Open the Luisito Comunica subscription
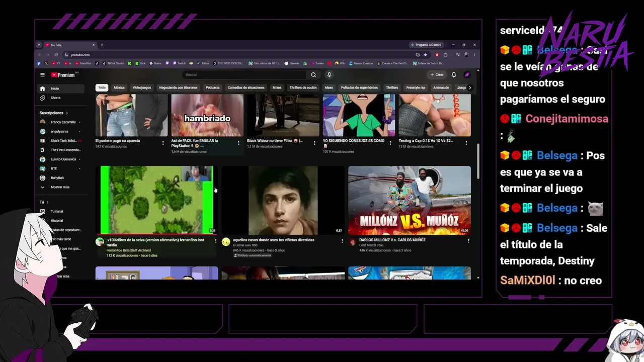The width and height of the screenshot is (644, 362). [61, 159]
